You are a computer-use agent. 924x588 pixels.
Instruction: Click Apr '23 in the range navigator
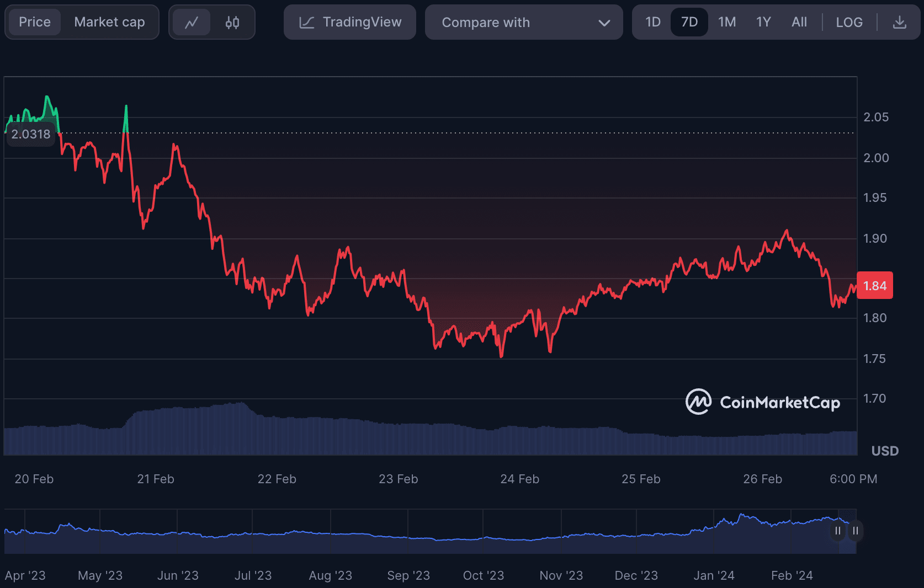tap(25, 575)
